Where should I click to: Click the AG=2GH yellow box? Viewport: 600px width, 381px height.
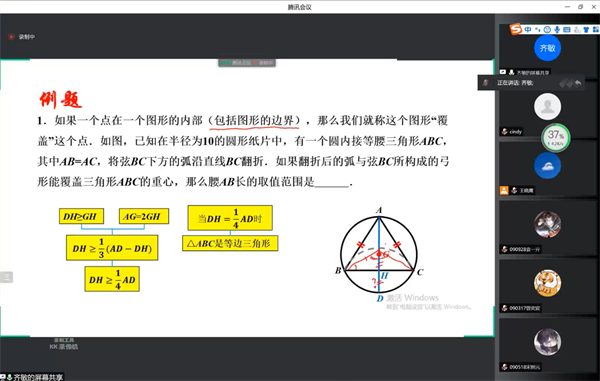point(143,216)
